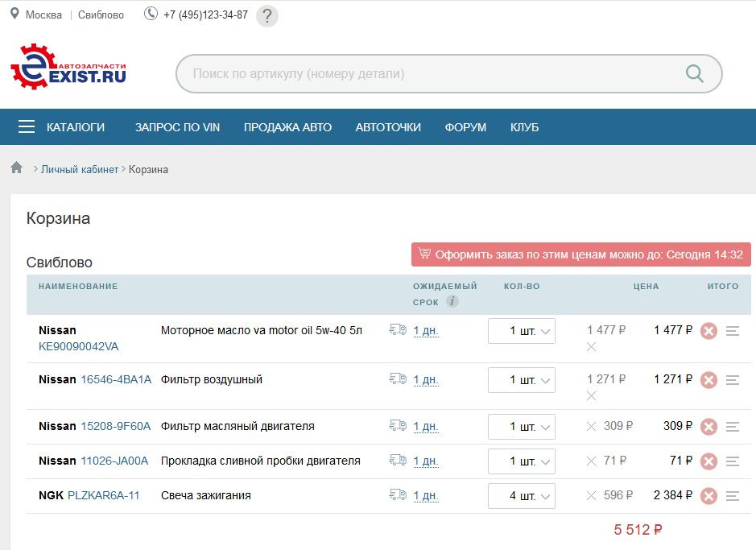Viewport: 756px width, 550px height.
Task: Click the small gray X beside 309 ₽ price
Action: (x=592, y=426)
